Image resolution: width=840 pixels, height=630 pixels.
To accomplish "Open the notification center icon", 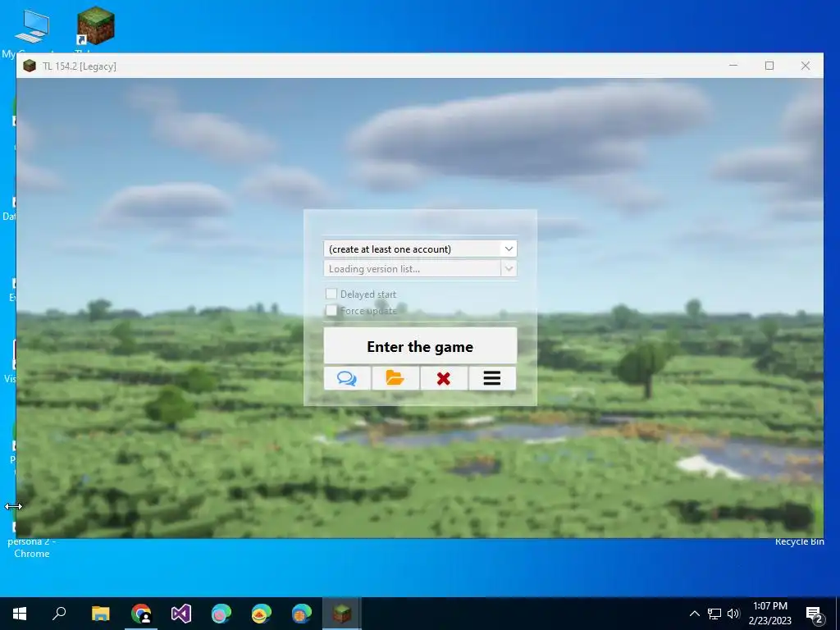I will click(815, 614).
